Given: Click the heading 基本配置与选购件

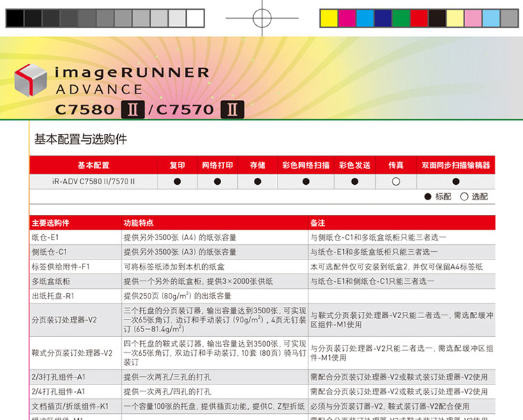Looking at the screenshot, I should pyautogui.click(x=80, y=139).
